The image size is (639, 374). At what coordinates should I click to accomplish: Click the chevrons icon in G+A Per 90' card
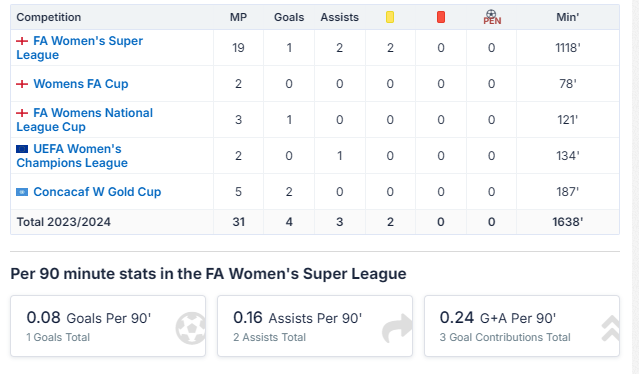click(x=610, y=328)
